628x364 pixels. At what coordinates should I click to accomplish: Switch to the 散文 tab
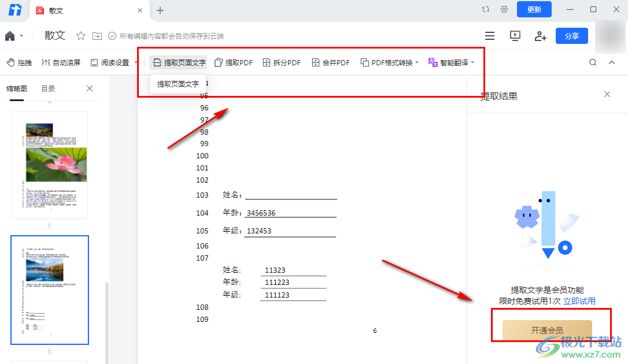[x=89, y=11]
